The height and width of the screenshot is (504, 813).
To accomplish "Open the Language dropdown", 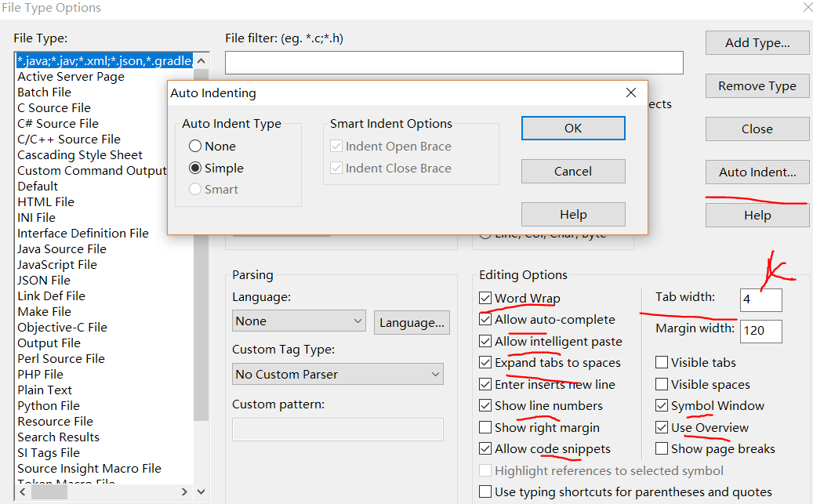I will point(299,321).
